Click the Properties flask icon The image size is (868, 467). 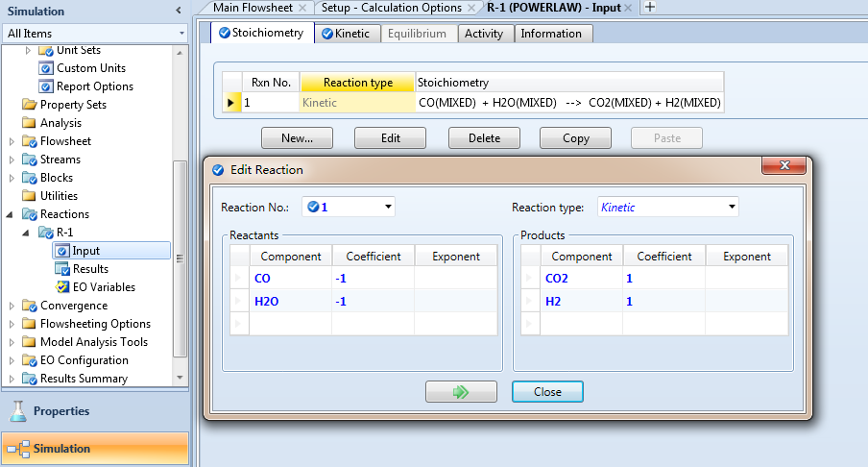[x=17, y=411]
